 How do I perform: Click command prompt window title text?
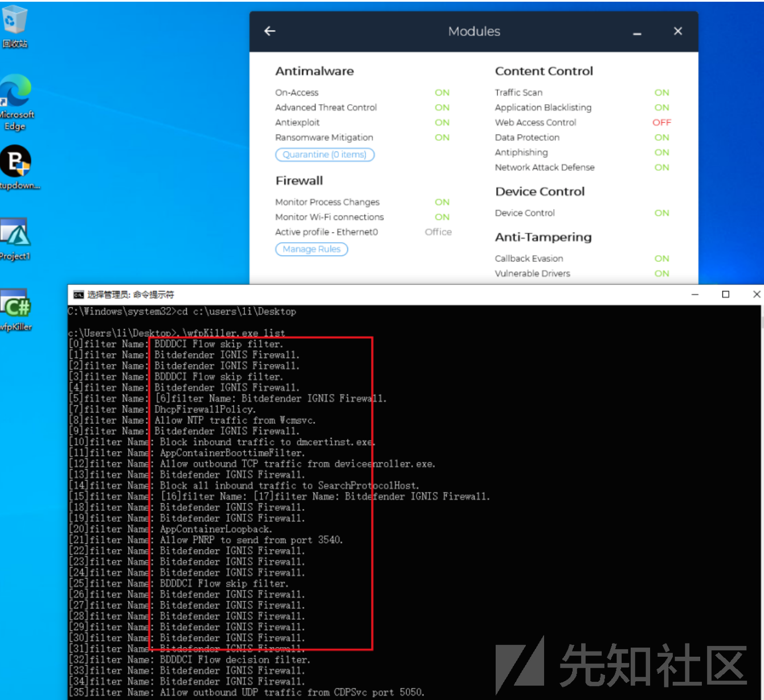click(x=130, y=294)
